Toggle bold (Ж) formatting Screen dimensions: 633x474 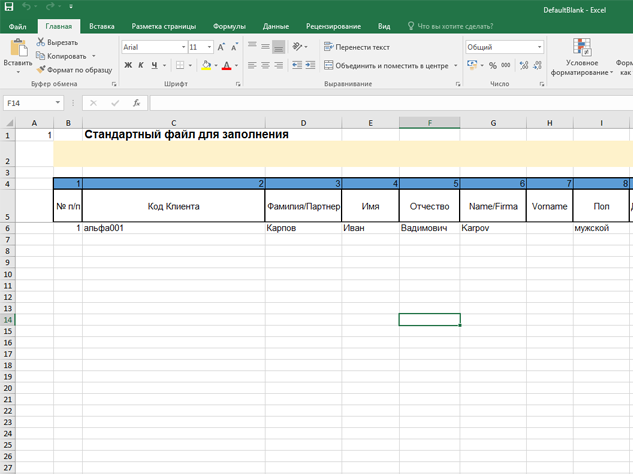128,65
